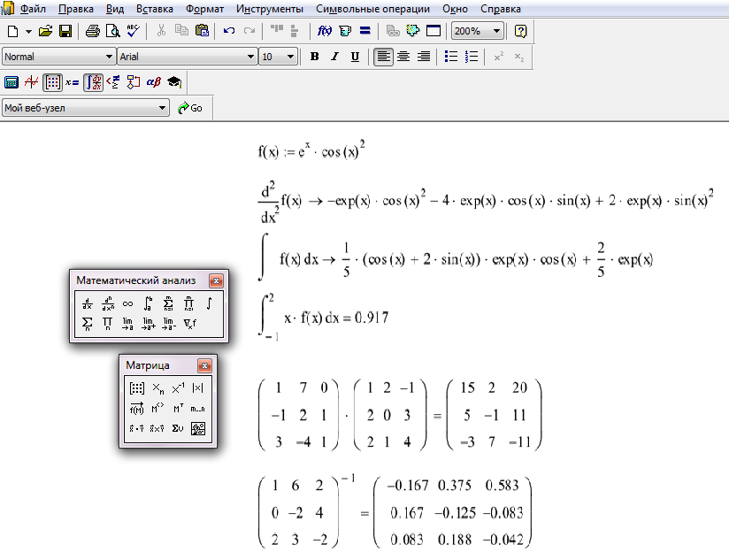
Task: Insert the vector dot product operator
Action: click(x=136, y=428)
